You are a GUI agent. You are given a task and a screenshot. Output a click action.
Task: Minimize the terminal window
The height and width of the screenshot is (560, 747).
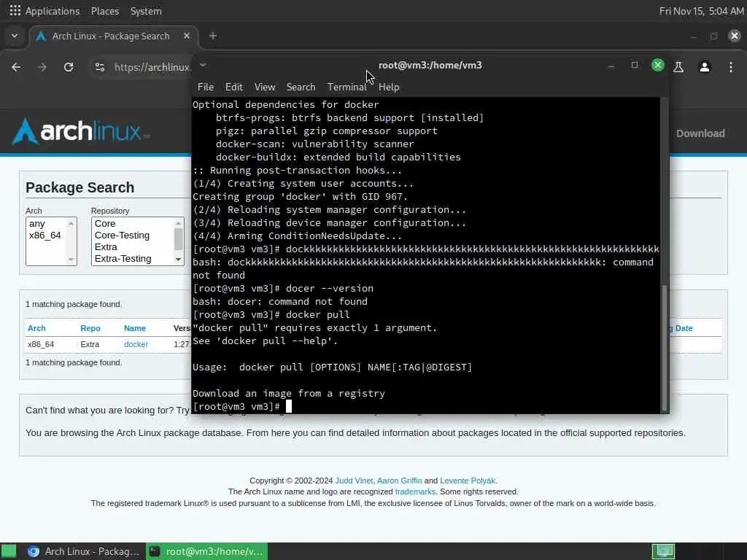pos(611,66)
